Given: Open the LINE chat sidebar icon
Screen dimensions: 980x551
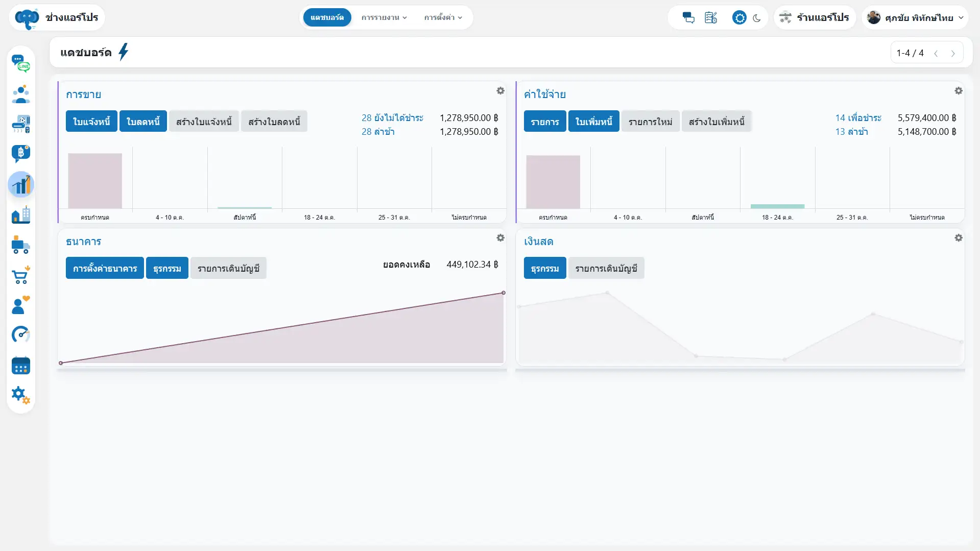Looking at the screenshot, I should [x=21, y=63].
